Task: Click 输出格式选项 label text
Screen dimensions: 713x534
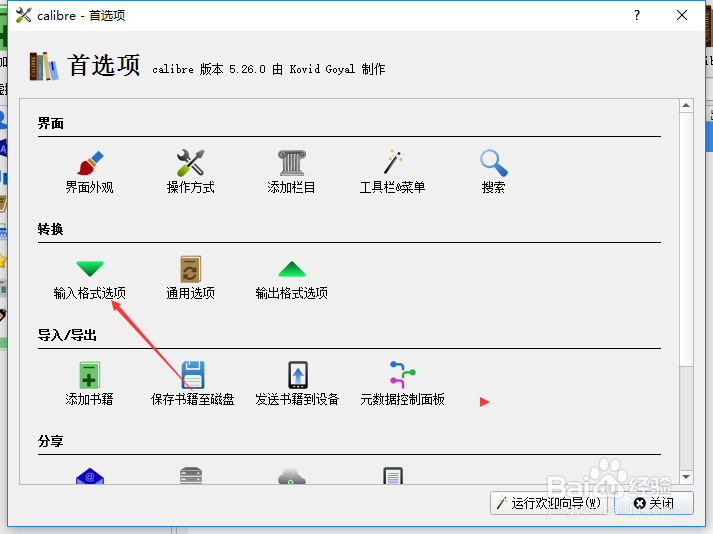Action: click(x=291, y=293)
